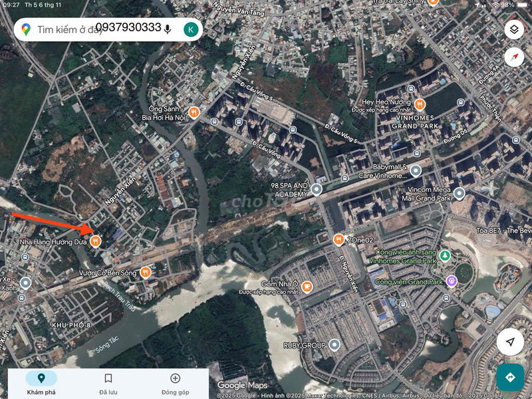Tap the compass to reset north
The image size is (532, 399).
pos(513,57)
